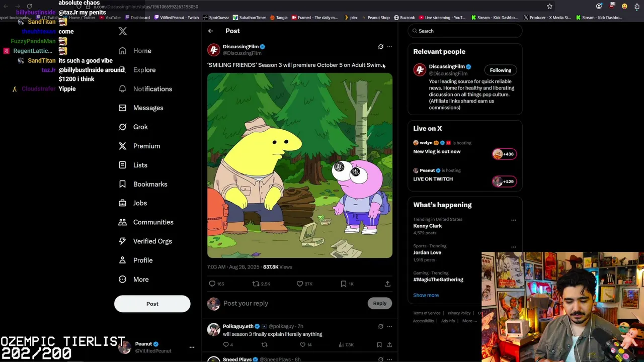Open the Verified Orgs lightning icon

122,241
